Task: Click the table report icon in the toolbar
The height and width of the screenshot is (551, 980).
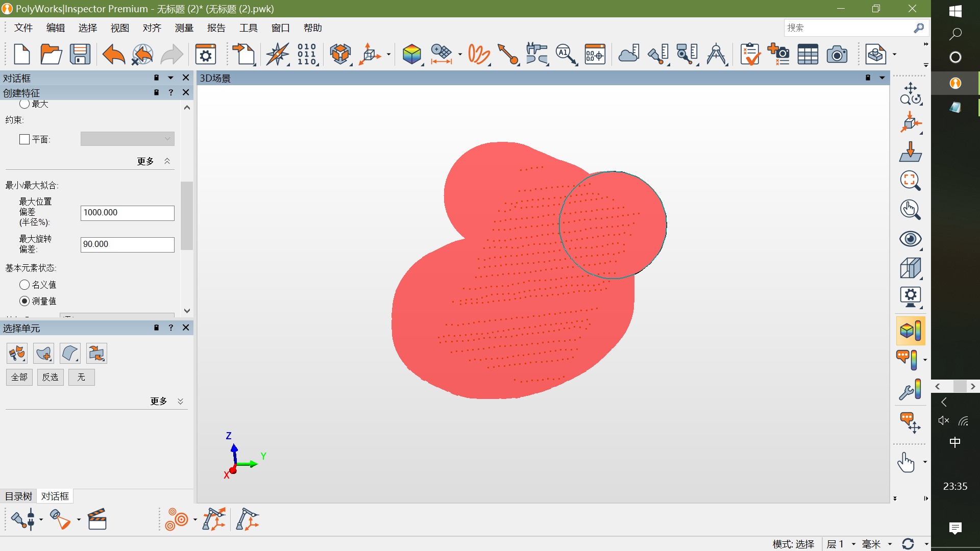Action: tap(808, 54)
